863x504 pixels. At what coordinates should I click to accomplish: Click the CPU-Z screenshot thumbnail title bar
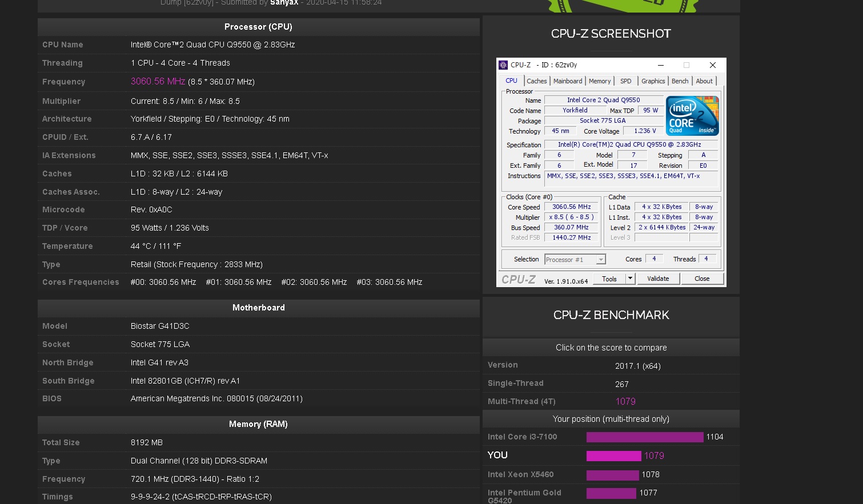(611, 65)
